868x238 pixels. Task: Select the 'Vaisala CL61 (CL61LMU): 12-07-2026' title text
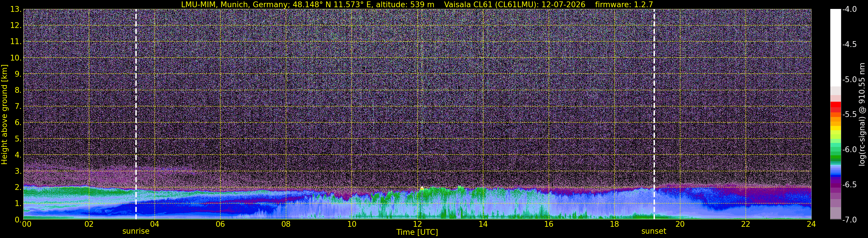click(515, 4)
